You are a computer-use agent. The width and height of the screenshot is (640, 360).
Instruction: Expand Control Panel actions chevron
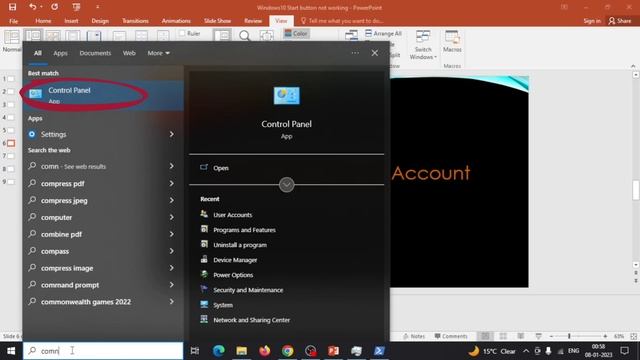tap(287, 184)
